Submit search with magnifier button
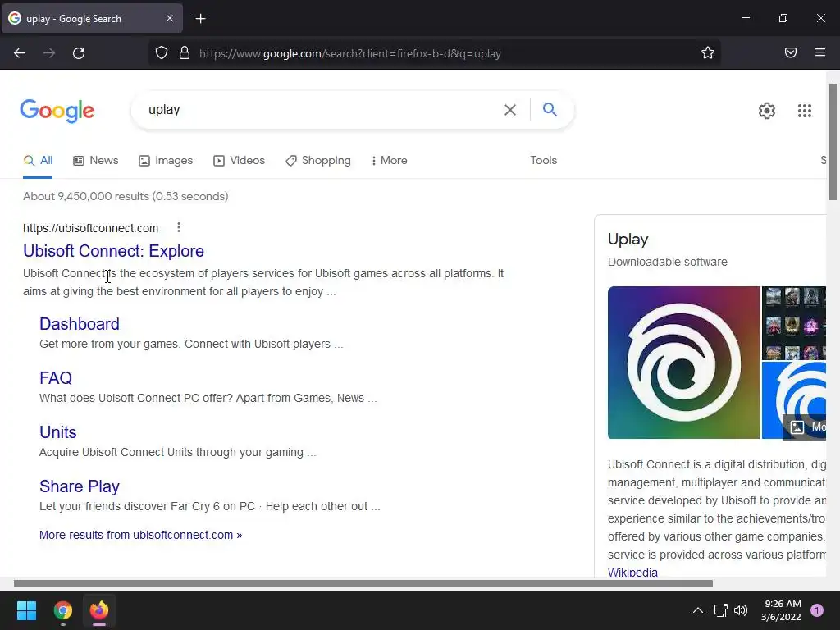This screenshot has width=840, height=630. point(550,109)
